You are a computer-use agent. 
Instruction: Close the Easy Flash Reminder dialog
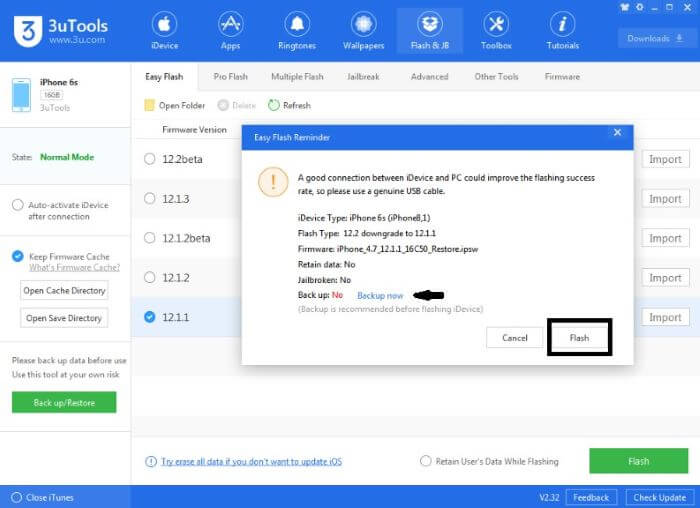tap(617, 132)
